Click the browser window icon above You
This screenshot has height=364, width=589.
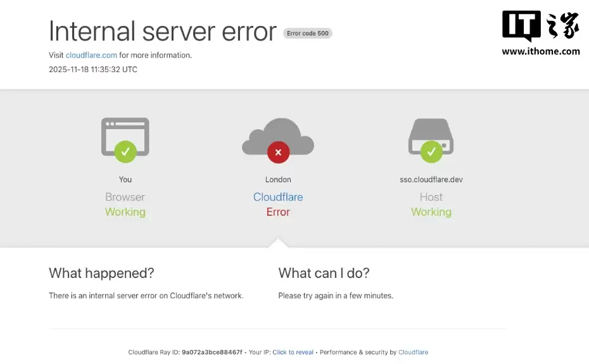click(x=125, y=137)
